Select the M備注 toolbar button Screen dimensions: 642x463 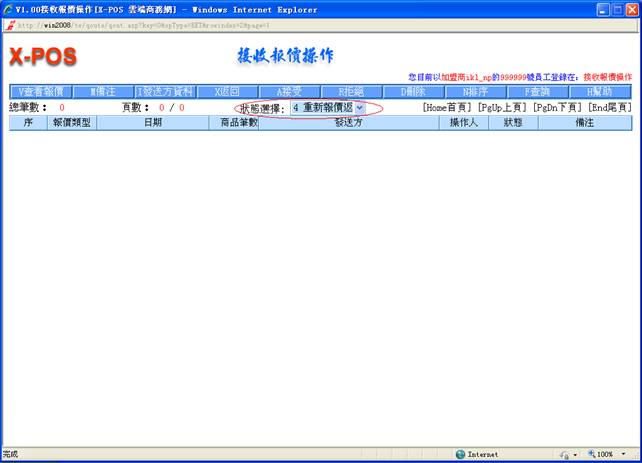(x=103, y=91)
